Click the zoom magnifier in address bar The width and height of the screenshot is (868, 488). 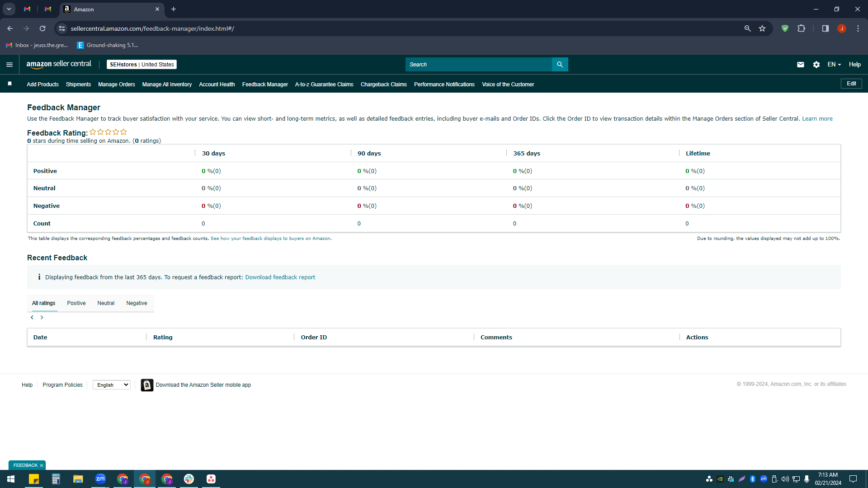[748, 28]
